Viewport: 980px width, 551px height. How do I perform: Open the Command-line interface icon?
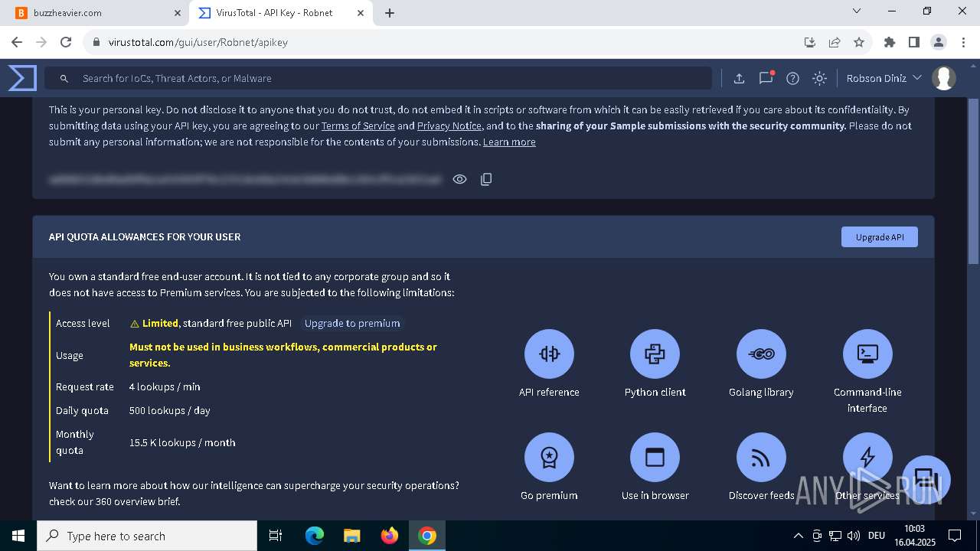pos(867,354)
